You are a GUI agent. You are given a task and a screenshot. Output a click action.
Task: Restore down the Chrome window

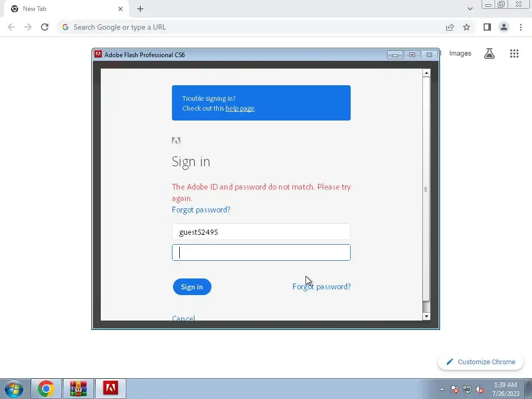[x=501, y=5]
